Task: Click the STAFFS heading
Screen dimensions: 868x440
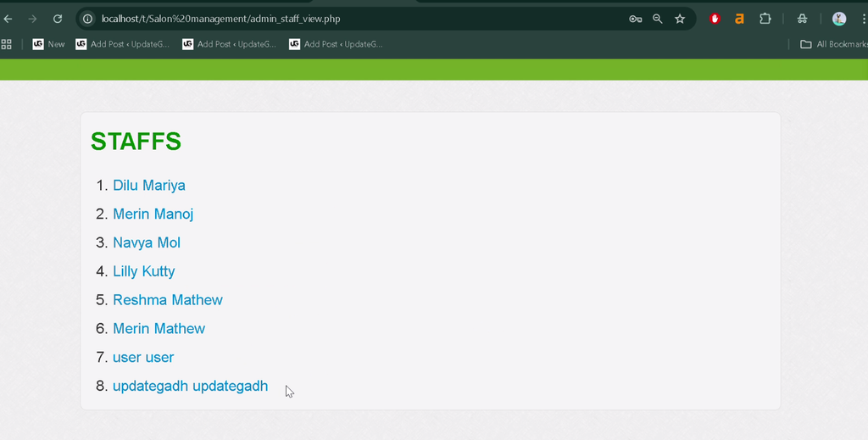Action: pyautogui.click(x=136, y=142)
